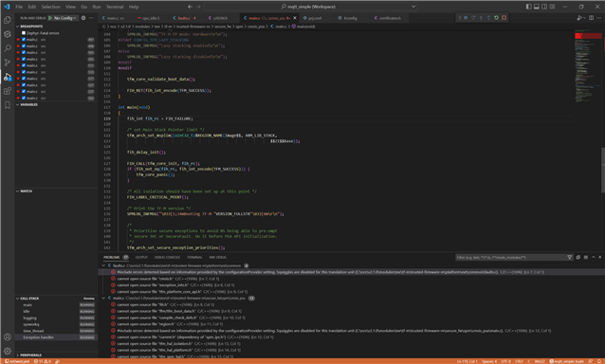Screen dimensions: 605x364
Task: Pause the debugger from the debug toolbar
Action: point(466,18)
